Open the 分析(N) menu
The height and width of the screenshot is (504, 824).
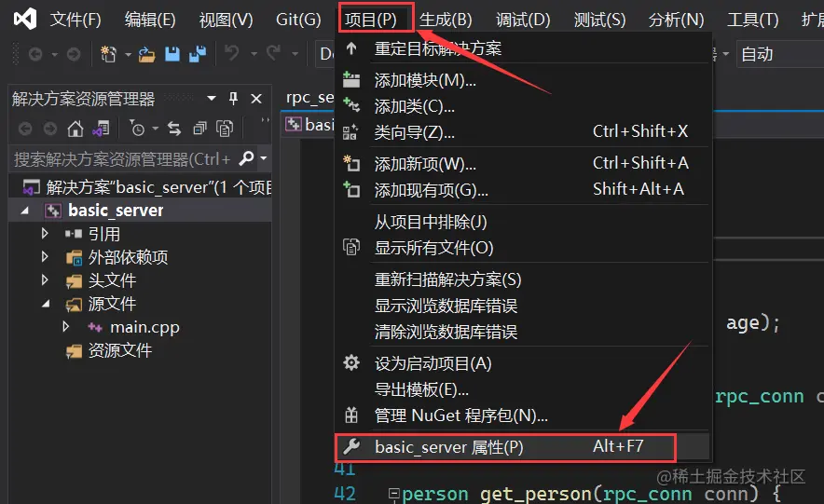coord(676,20)
